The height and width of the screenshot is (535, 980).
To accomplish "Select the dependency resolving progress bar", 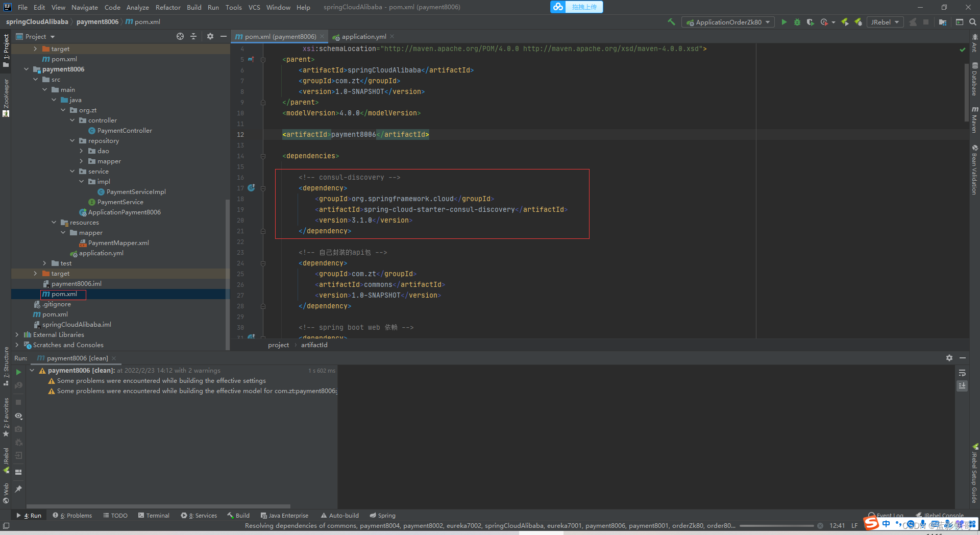I will pos(776,525).
